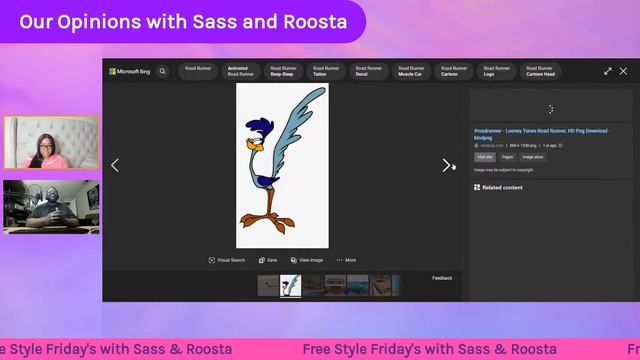
Task: Go to the previous image arrow
Action: tap(115, 165)
